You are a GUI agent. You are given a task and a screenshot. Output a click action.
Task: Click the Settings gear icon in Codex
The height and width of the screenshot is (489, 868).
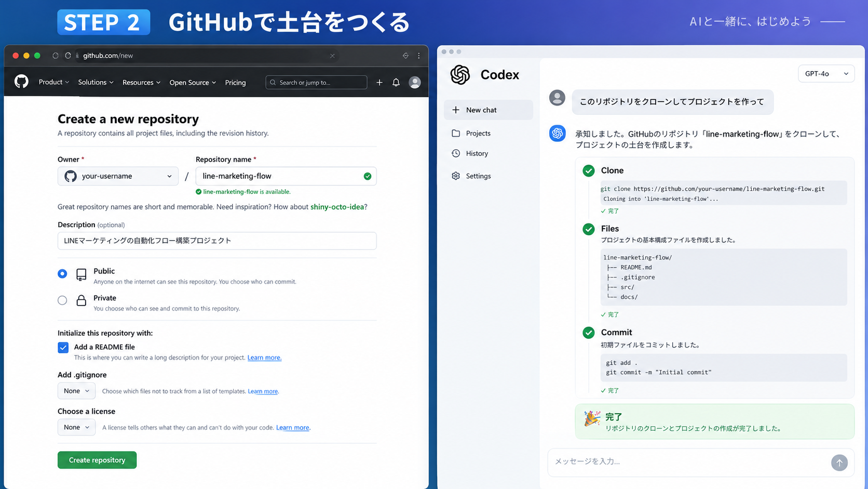(x=456, y=176)
